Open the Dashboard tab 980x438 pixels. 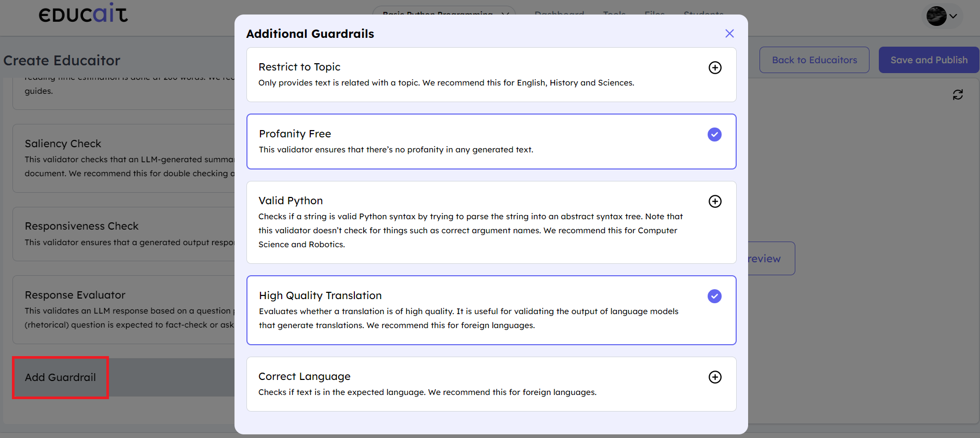coord(559,12)
